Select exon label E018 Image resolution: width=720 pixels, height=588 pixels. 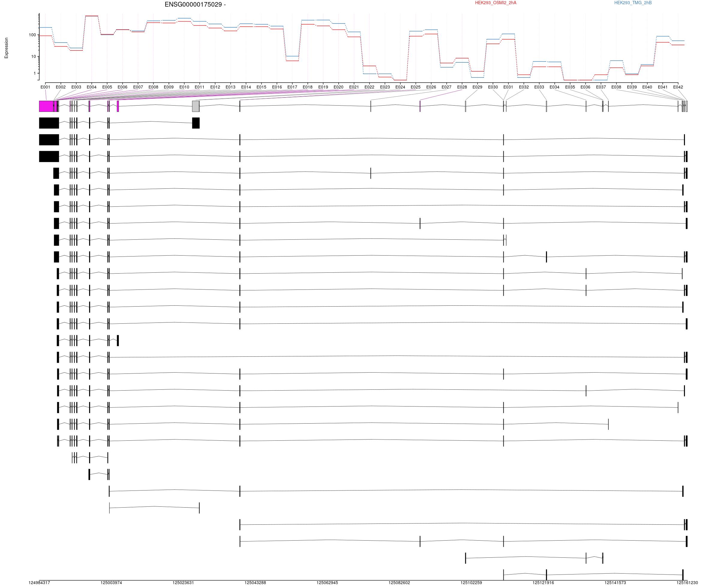tap(307, 87)
